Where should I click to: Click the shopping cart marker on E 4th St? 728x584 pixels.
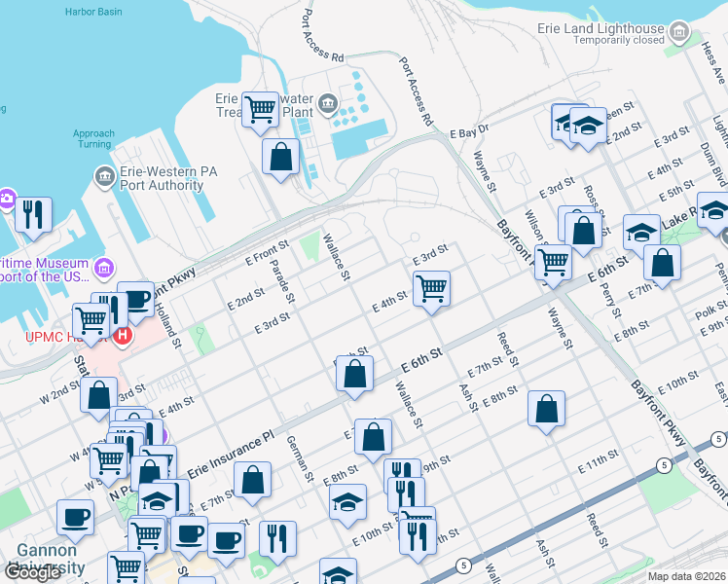point(432,289)
